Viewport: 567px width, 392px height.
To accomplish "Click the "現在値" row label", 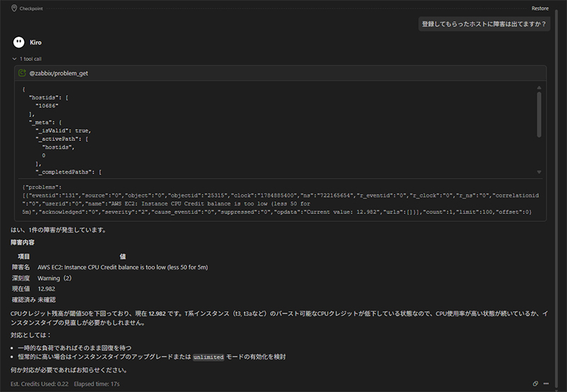I will click(x=21, y=289).
